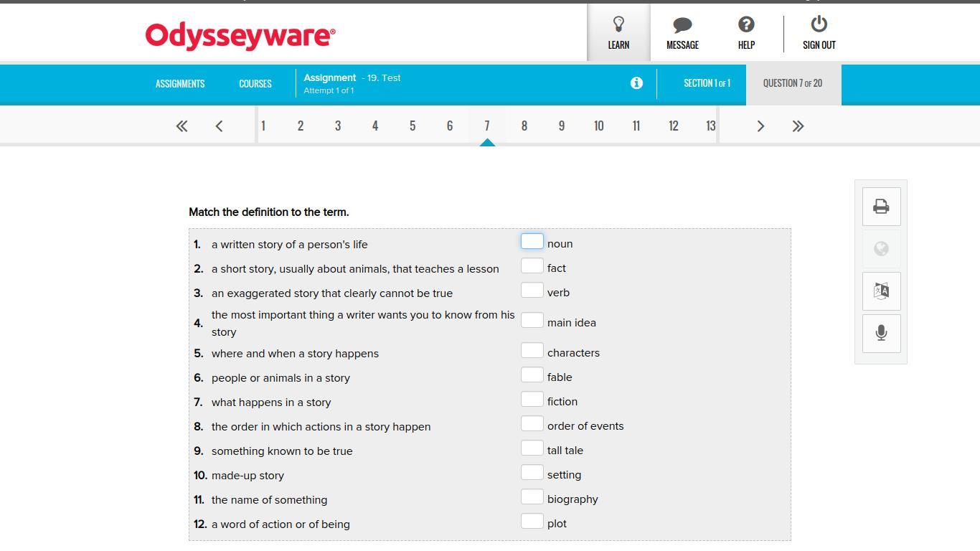980x551 pixels.
Task: Go to question 6
Action: click(450, 126)
